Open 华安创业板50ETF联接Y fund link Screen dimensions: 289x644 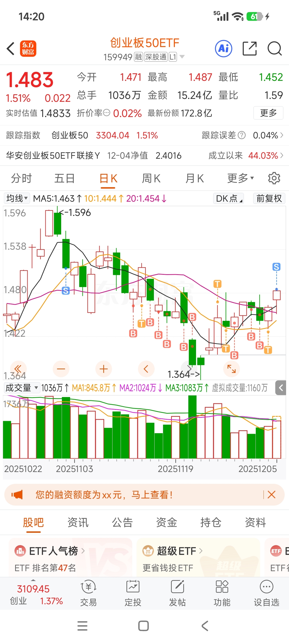[53, 156]
